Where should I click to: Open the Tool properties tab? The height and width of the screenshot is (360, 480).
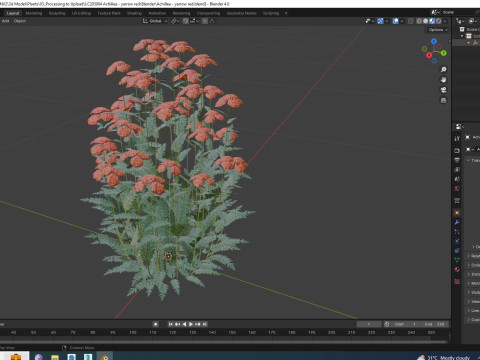pyautogui.click(x=457, y=138)
